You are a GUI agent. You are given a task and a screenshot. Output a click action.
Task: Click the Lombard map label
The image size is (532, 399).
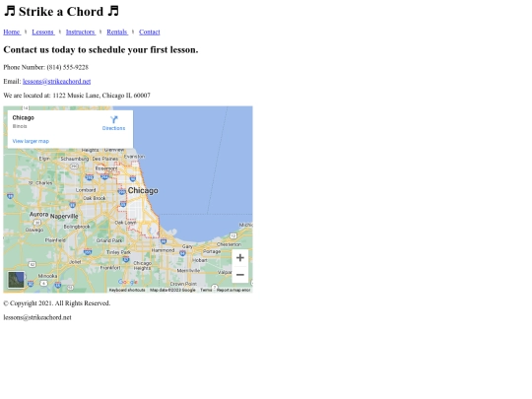tap(86, 190)
